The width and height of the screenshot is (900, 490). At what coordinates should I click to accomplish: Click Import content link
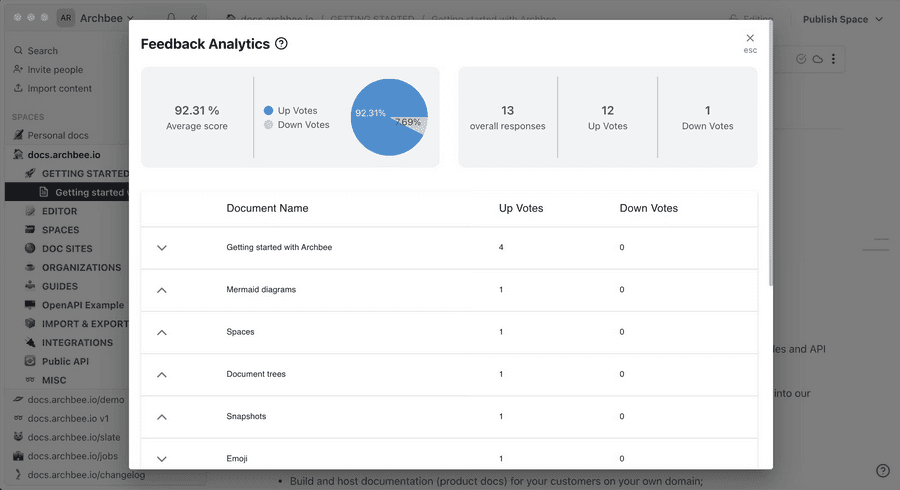tap(59, 88)
